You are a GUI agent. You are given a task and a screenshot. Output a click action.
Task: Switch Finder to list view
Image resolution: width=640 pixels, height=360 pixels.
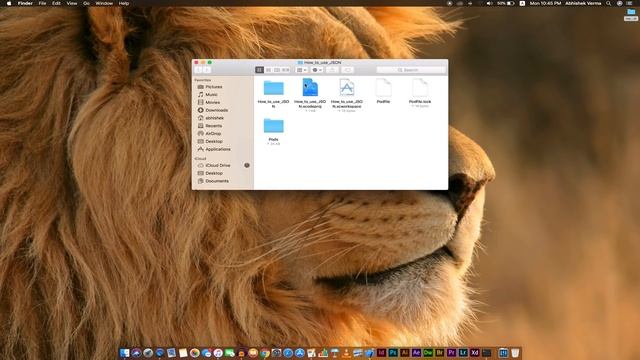268,70
